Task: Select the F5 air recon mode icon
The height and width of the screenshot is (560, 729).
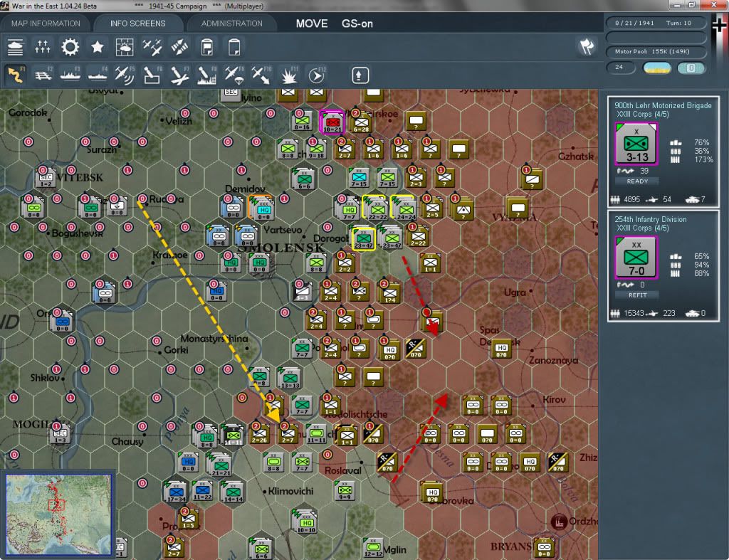Action: pos(125,75)
